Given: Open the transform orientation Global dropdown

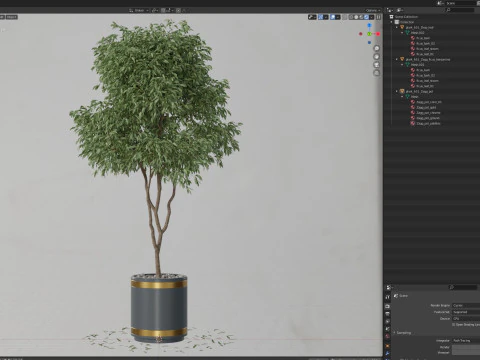Looking at the screenshot, I should (x=139, y=10).
